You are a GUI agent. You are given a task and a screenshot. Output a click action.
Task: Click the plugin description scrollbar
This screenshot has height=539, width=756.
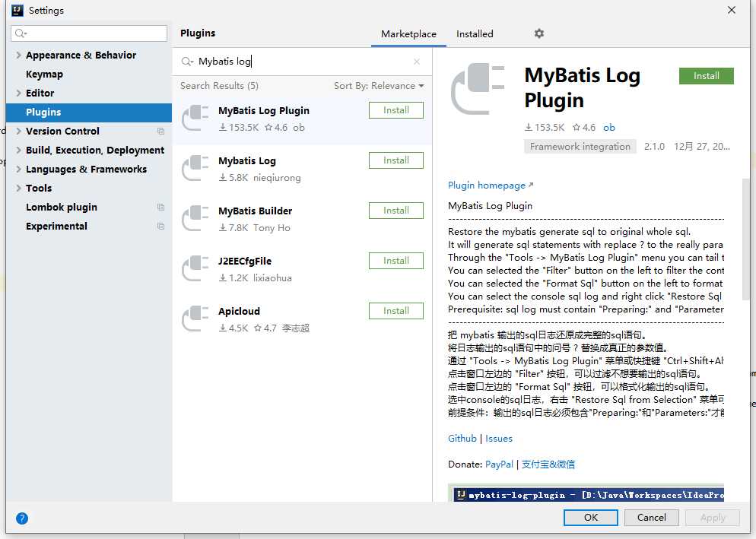745,239
